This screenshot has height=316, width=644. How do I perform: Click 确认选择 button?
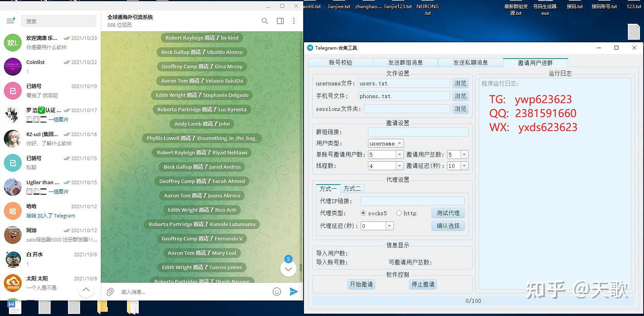pyautogui.click(x=448, y=226)
